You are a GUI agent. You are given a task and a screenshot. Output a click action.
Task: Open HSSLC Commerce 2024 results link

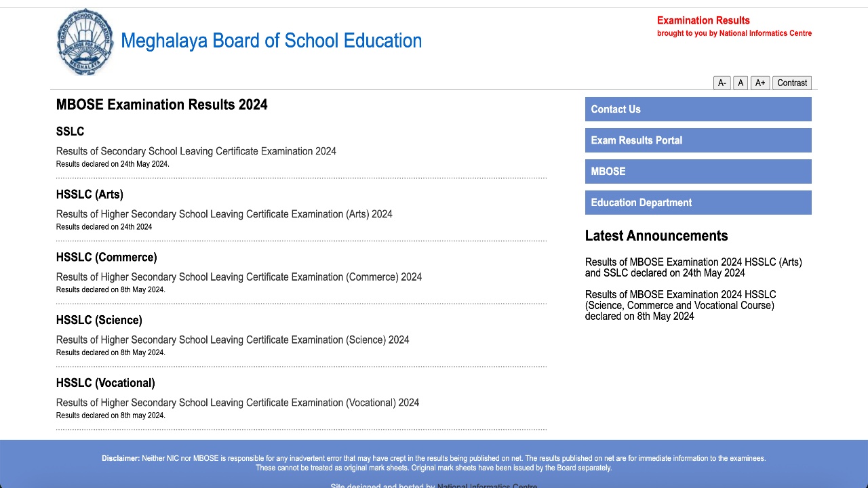[x=239, y=277]
